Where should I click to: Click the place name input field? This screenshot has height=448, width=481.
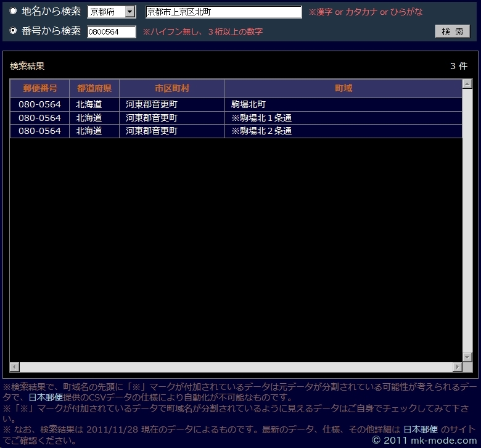tap(223, 12)
